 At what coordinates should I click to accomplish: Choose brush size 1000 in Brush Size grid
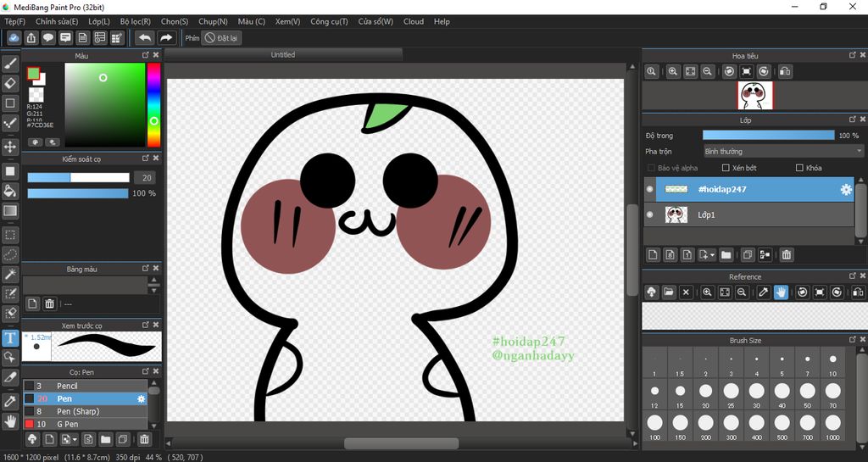pos(832,427)
